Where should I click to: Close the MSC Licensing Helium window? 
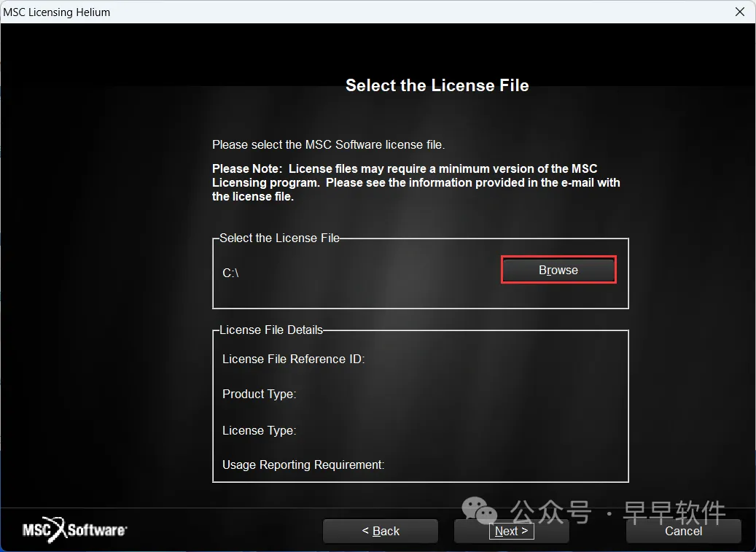coord(740,12)
